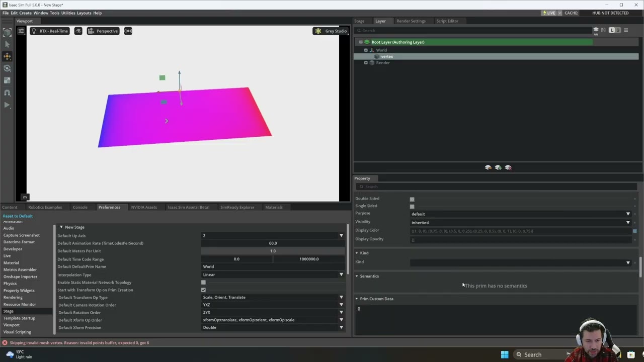Open the Layouts menu
Viewport: 644px width, 362px height.
pyautogui.click(x=84, y=13)
